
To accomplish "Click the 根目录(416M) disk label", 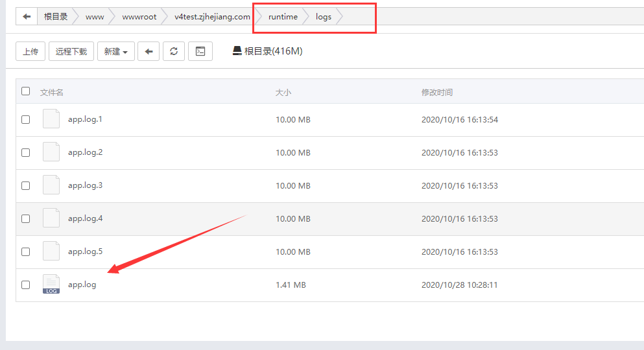I will [x=273, y=51].
